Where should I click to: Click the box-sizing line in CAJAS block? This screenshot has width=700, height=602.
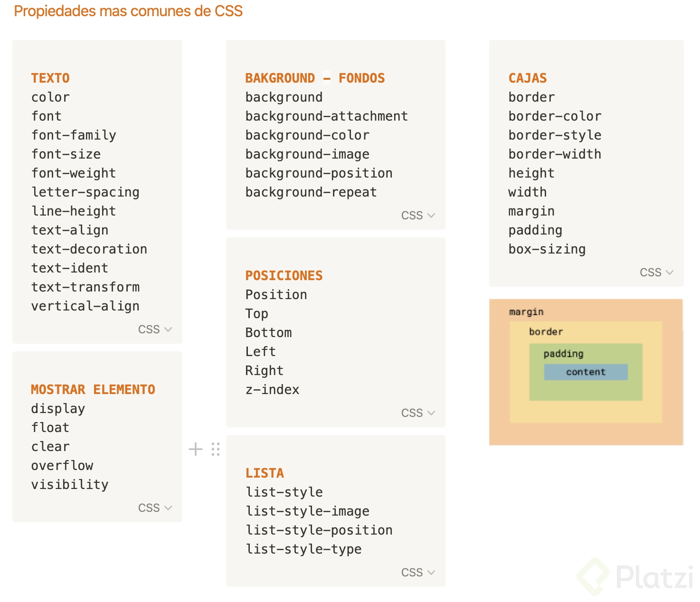coord(547,249)
